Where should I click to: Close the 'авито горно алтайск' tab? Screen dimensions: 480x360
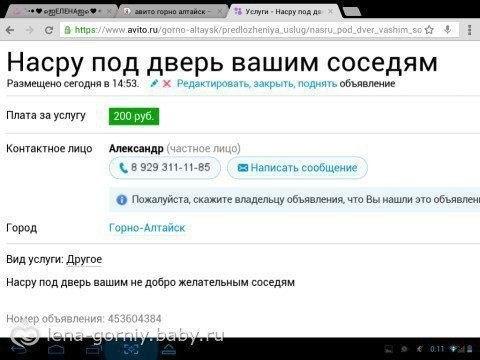pyautogui.click(x=220, y=12)
